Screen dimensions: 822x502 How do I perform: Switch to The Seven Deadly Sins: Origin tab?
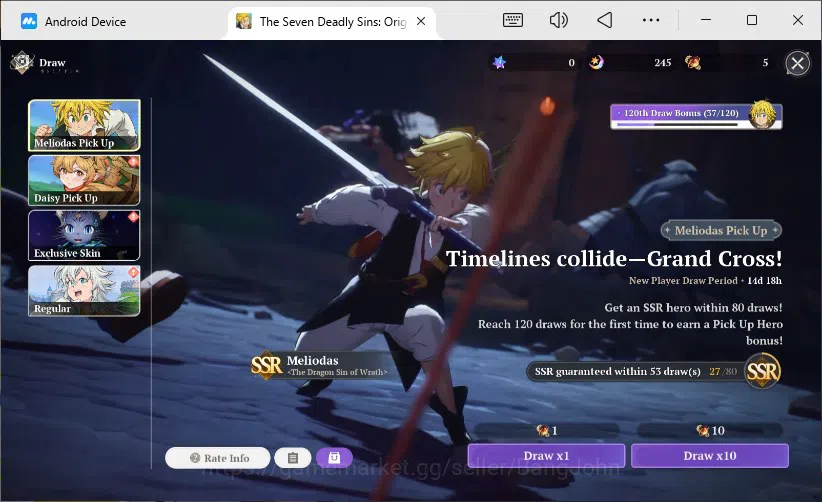(x=332, y=21)
